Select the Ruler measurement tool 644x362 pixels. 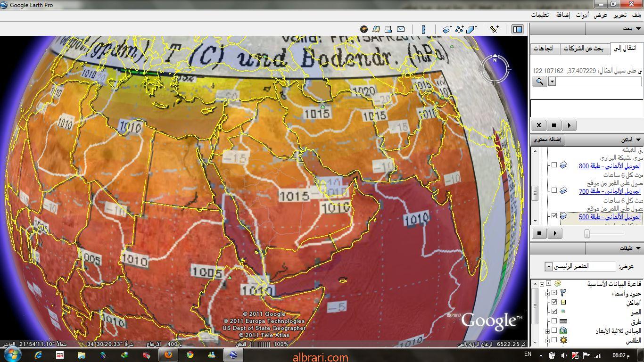click(423, 29)
